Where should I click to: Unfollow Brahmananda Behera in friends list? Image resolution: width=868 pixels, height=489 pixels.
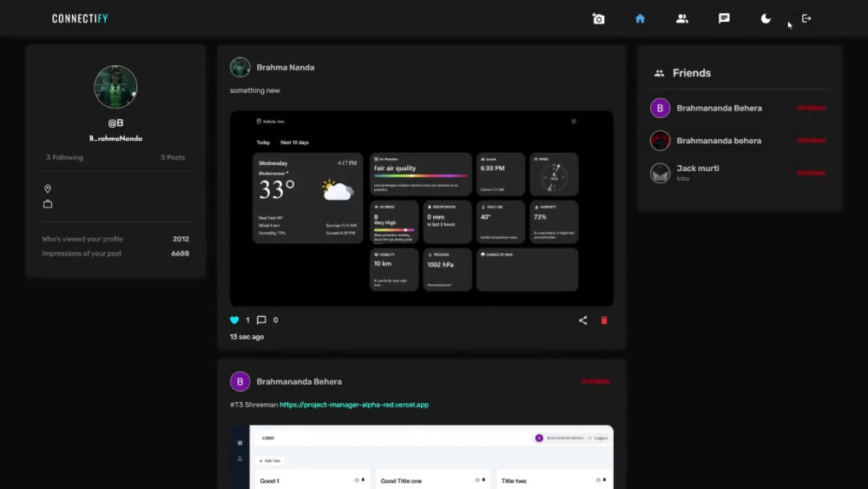pyautogui.click(x=812, y=108)
